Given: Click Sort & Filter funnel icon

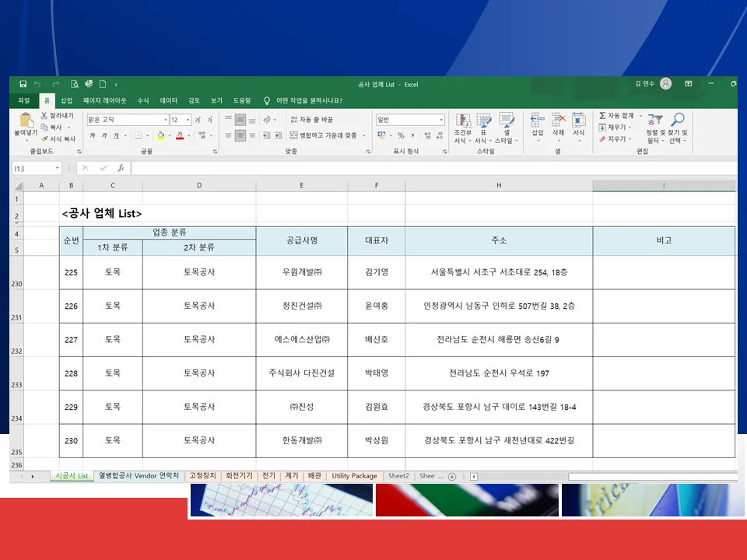Looking at the screenshot, I should [x=655, y=120].
